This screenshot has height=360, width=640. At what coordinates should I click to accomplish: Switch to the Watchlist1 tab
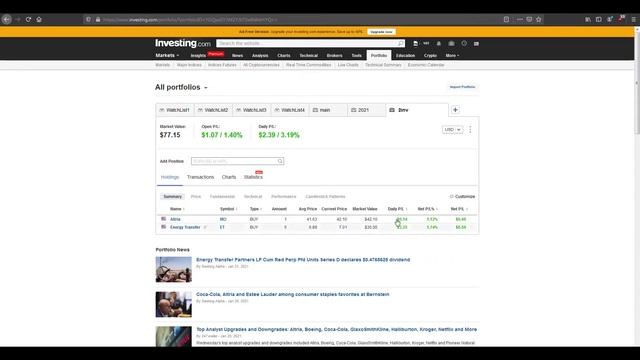(175, 110)
